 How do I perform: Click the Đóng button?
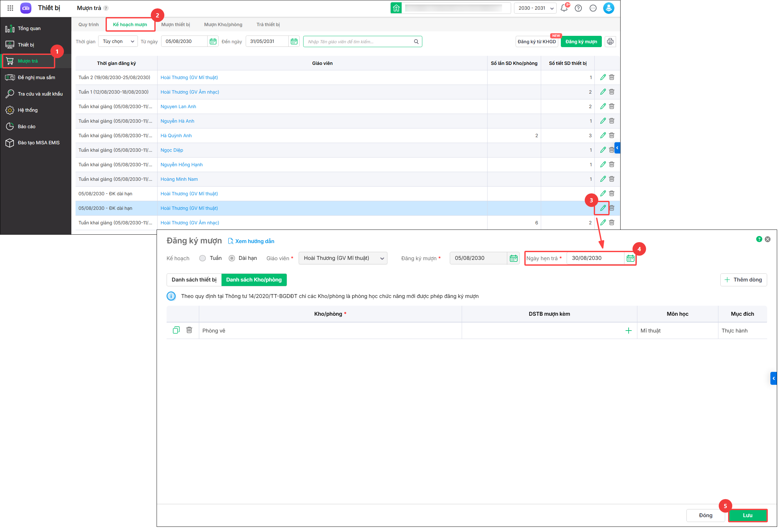click(x=705, y=515)
